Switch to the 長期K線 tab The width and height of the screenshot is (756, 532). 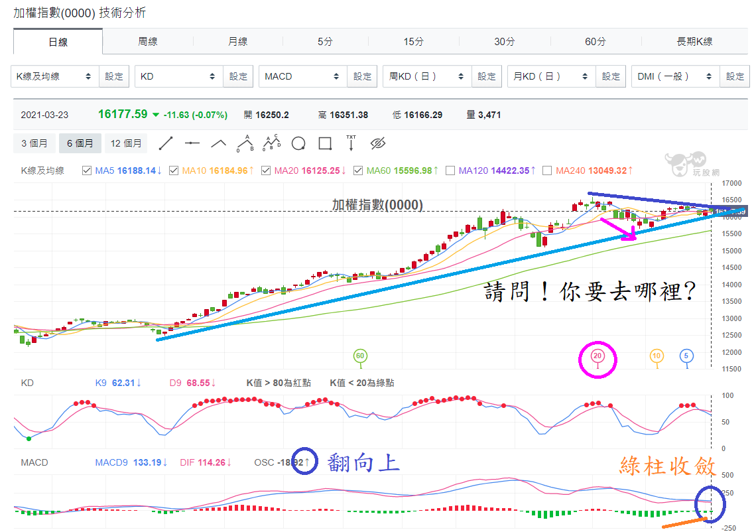[694, 42]
